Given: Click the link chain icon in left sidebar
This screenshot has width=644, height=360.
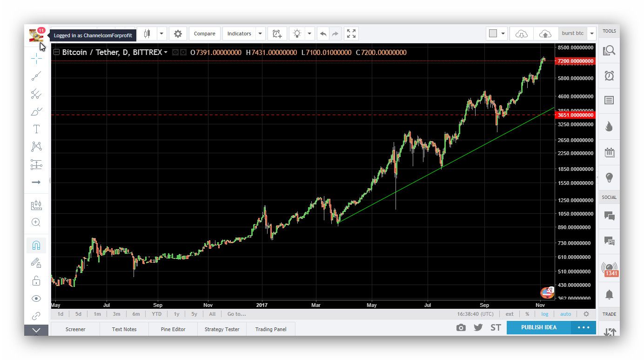Looking at the screenshot, I should click(x=36, y=316).
